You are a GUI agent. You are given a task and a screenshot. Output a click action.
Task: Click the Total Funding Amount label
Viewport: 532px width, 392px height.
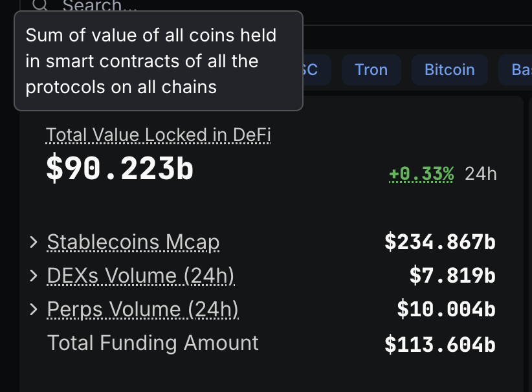click(153, 343)
